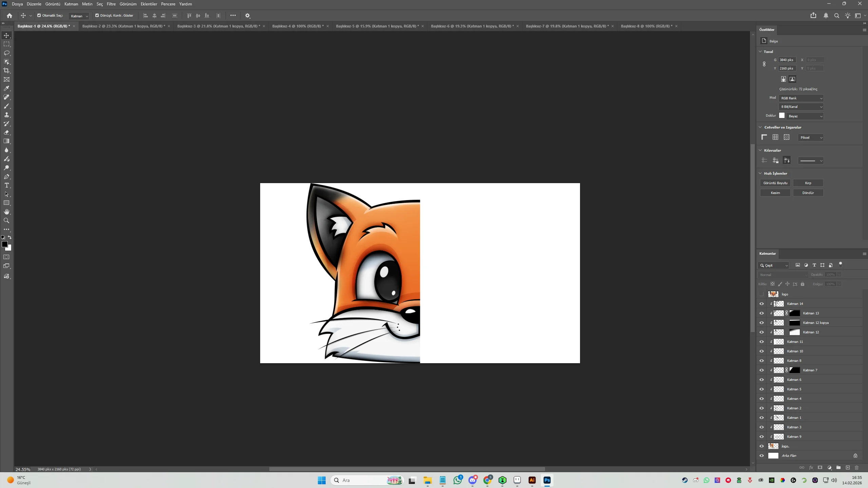Toggle the Otomatik Seç checkbox
Image resolution: width=868 pixels, height=488 pixels.
click(x=39, y=16)
